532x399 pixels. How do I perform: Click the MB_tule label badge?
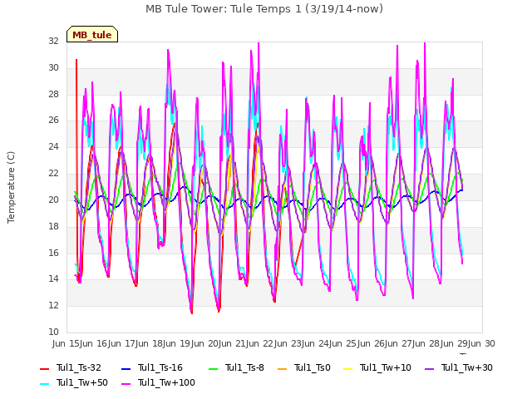(x=92, y=34)
